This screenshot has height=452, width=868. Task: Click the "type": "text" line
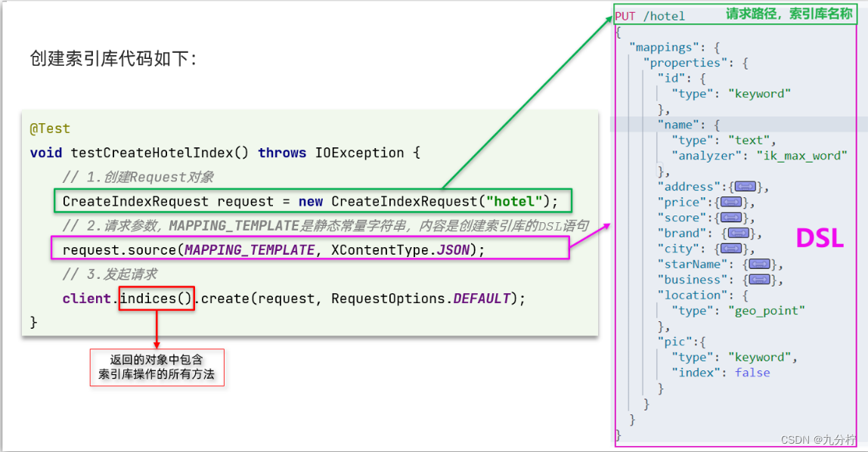coord(723,141)
